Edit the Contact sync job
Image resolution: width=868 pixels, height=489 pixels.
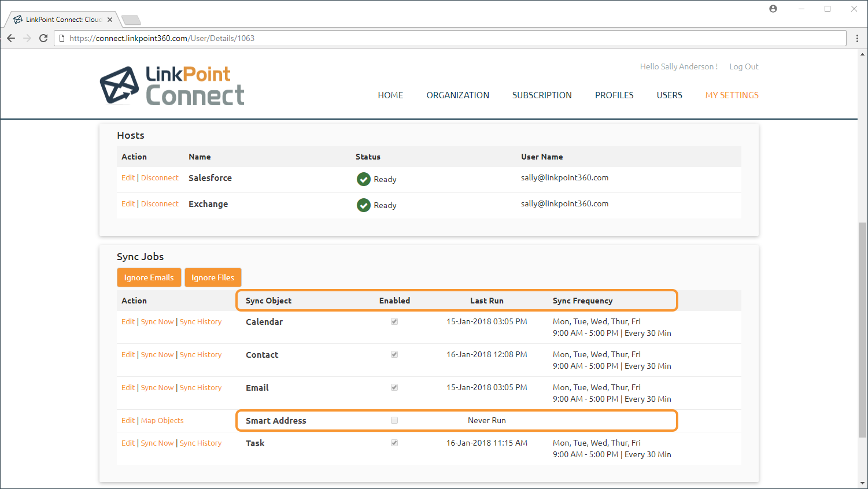pyautogui.click(x=128, y=355)
